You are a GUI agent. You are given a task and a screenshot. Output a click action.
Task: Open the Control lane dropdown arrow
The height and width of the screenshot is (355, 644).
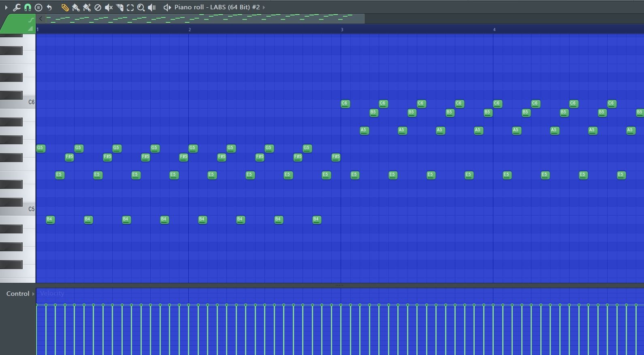point(33,294)
